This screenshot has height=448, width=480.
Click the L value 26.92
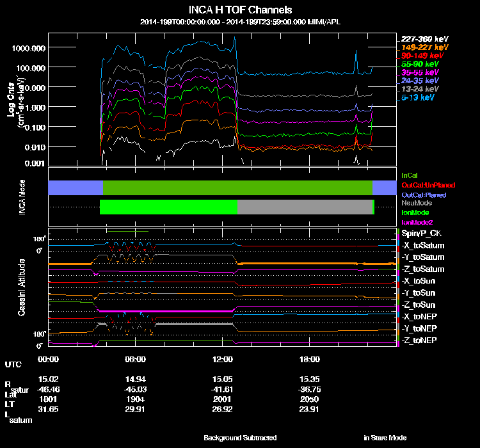click(222, 410)
